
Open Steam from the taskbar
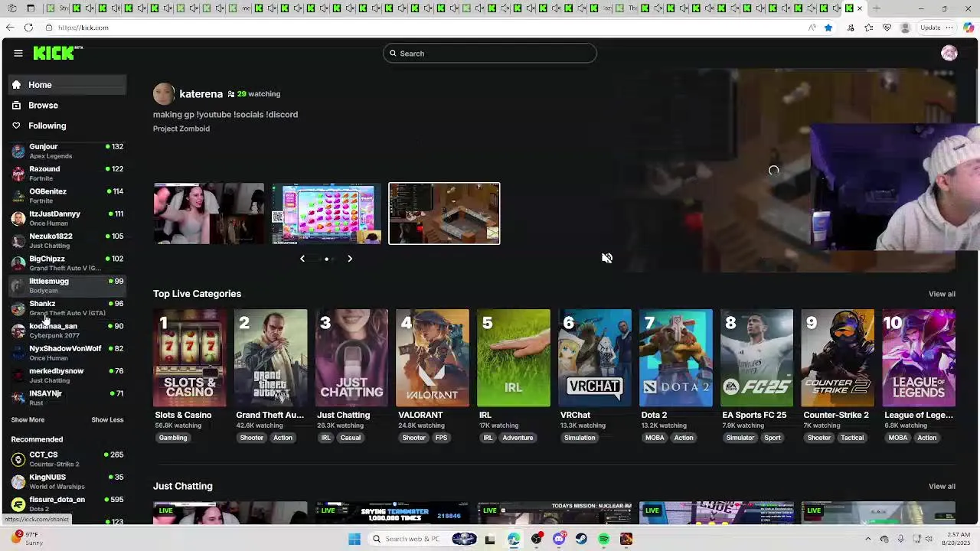582,539
